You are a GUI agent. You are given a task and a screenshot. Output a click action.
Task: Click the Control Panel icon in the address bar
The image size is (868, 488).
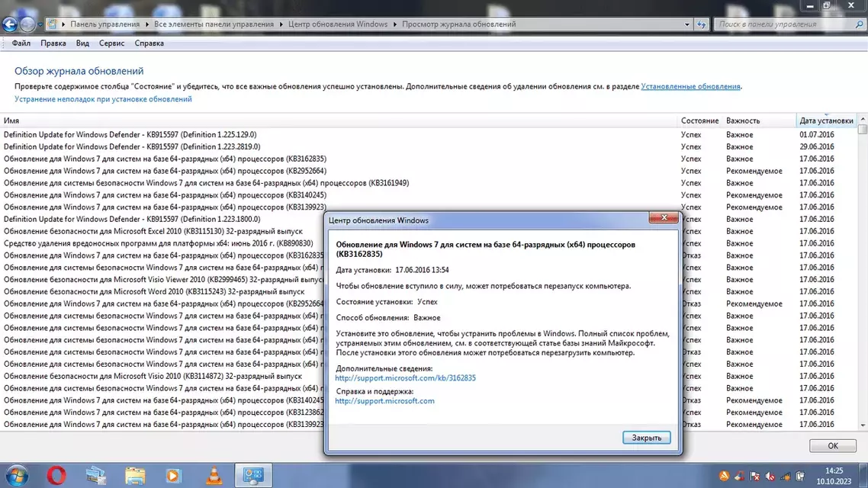[x=52, y=24]
